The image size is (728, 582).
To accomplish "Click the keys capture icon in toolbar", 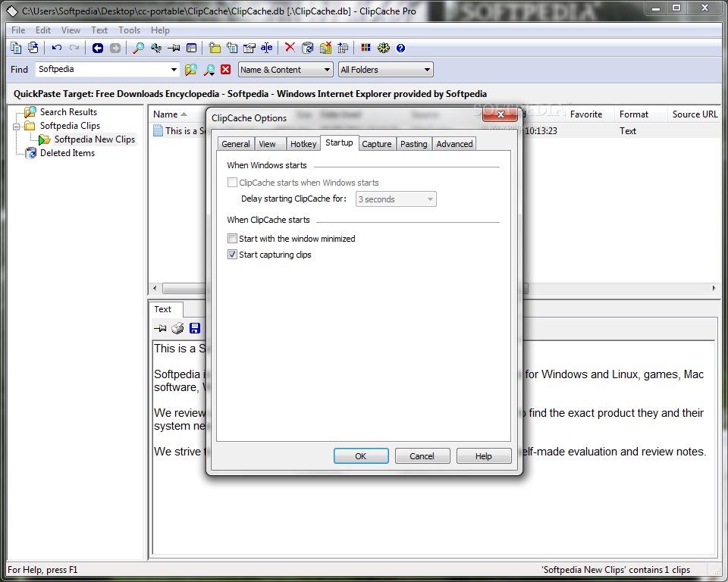I will [156, 48].
